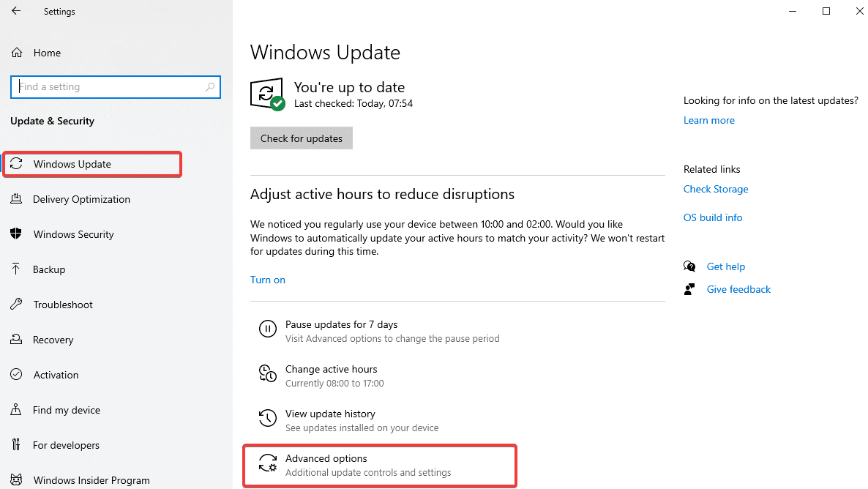Screen dimensions: 868x489
Task: Click inside the Find a setting search box
Action: [115, 86]
